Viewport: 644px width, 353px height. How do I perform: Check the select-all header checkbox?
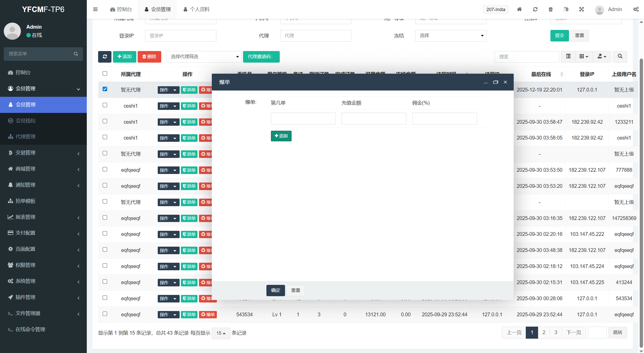[x=105, y=73]
